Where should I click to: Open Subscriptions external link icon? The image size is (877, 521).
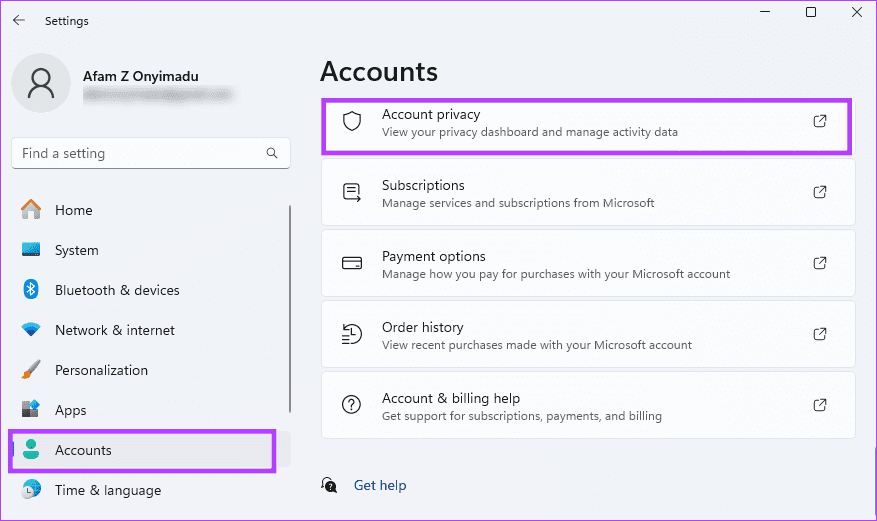[820, 192]
